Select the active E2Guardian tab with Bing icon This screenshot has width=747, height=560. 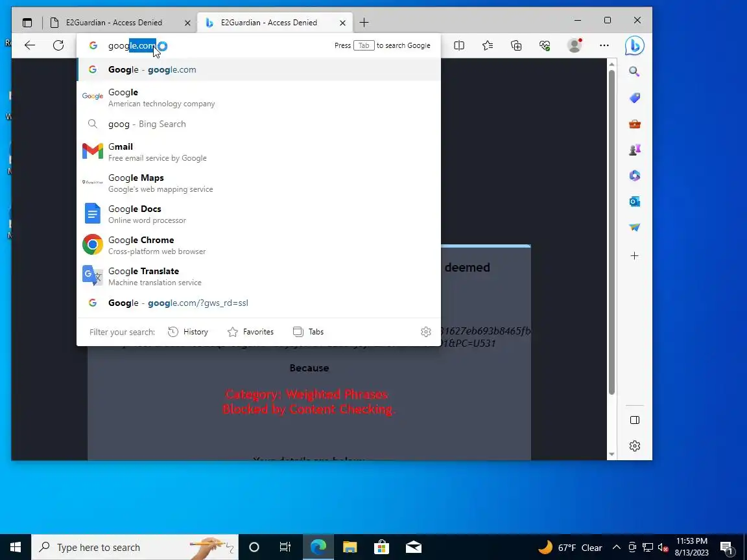pyautogui.click(x=276, y=23)
